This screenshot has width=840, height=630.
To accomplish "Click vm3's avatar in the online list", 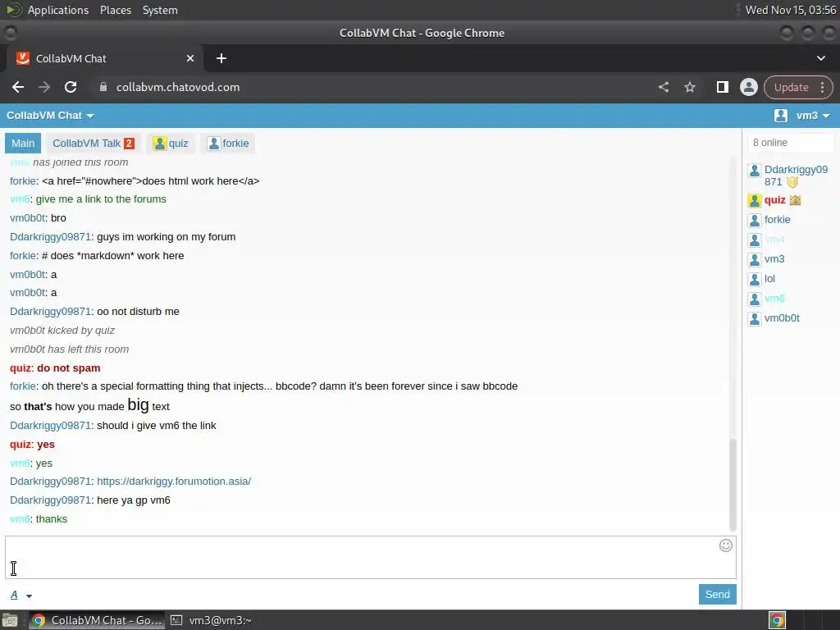I will pos(755,260).
